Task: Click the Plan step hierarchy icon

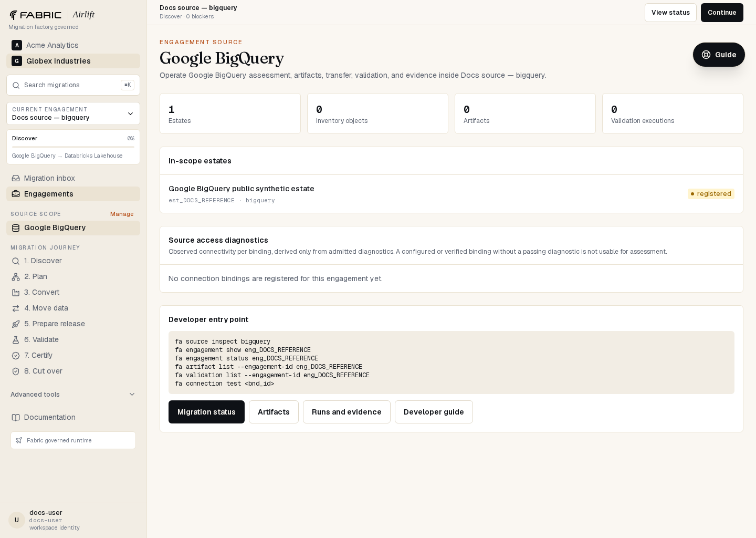Action: click(x=16, y=276)
